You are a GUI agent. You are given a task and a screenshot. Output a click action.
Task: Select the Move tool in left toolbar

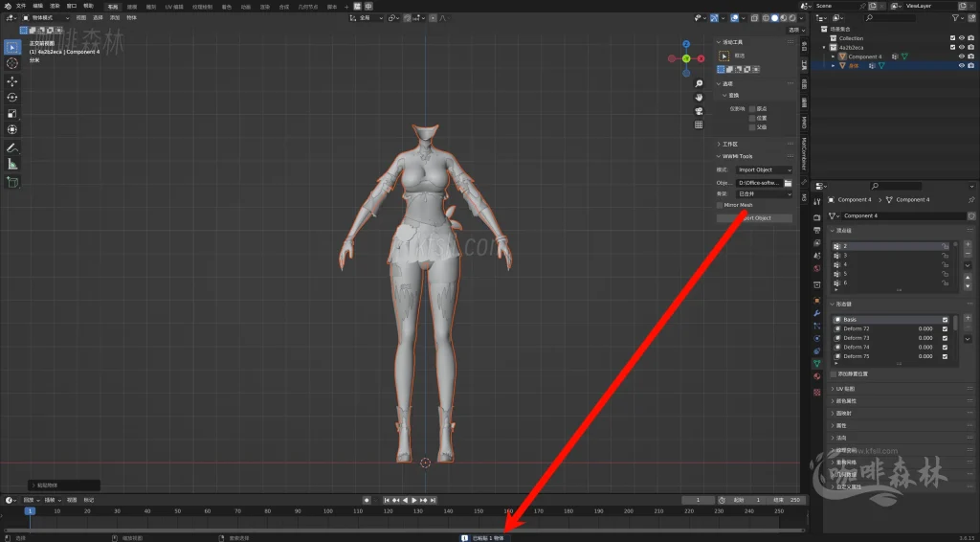pos(11,80)
